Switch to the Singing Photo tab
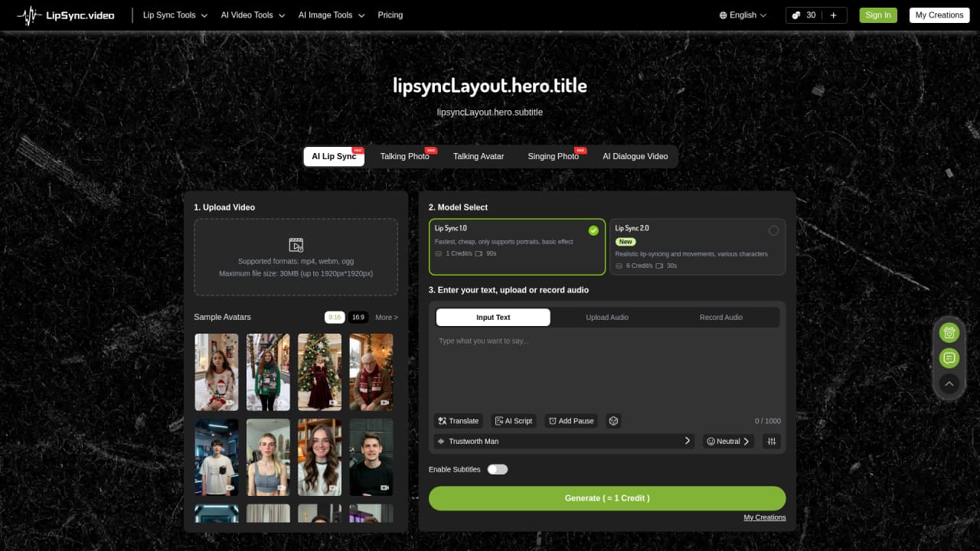This screenshot has height=551, width=980. tap(553, 156)
